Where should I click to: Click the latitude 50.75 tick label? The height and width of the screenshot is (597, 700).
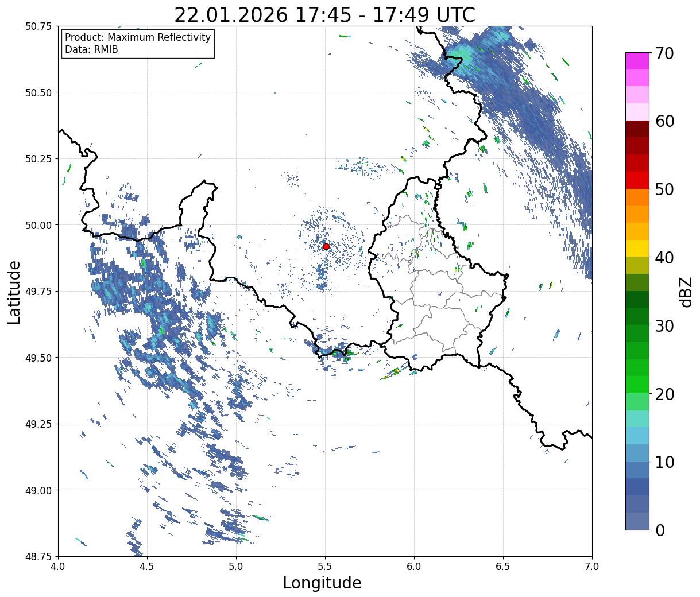coord(38,26)
